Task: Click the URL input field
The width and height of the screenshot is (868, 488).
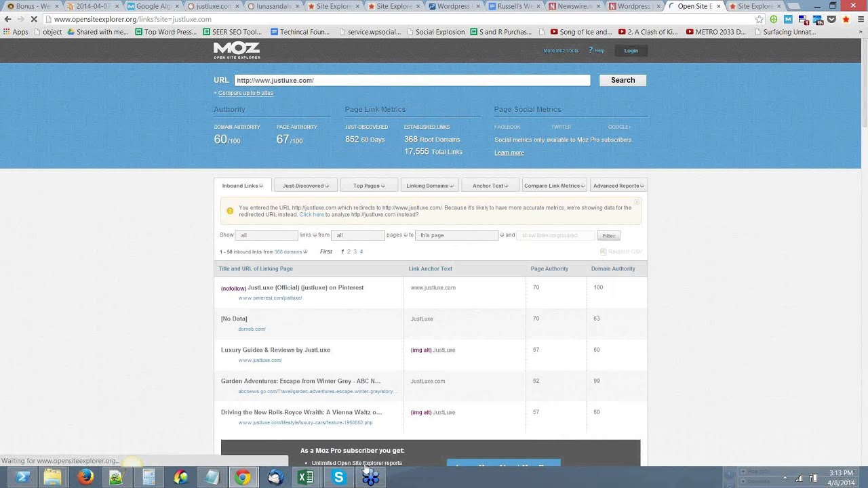Action: pos(412,80)
